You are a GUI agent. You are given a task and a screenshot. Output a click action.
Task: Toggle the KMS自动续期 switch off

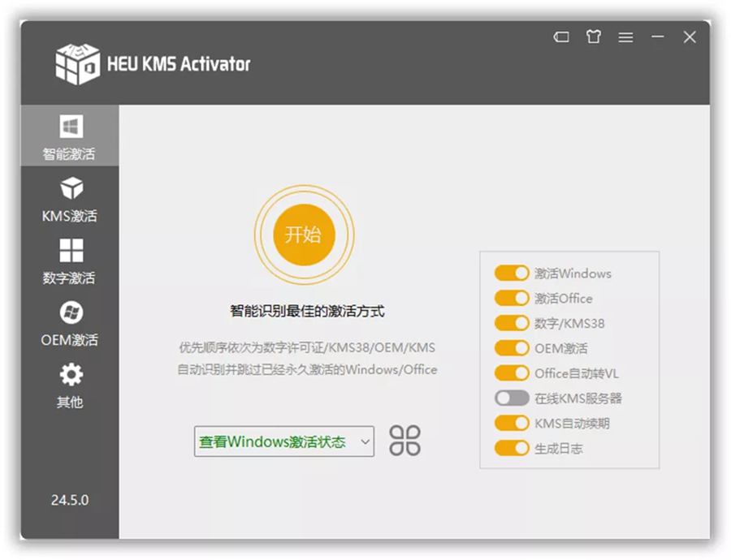(x=512, y=423)
